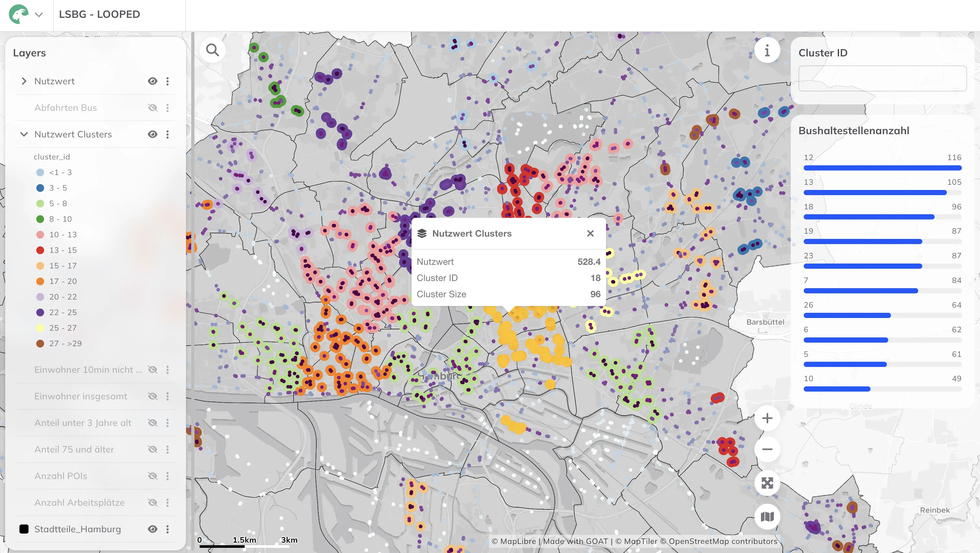
Task: Close the Nutzwert Clusters popup
Action: click(x=590, y=233)
